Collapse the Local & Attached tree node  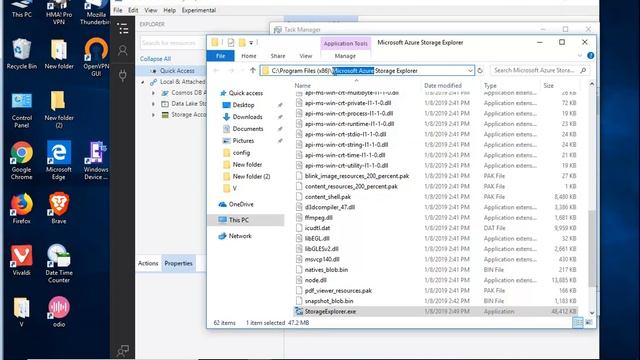pyautogui.click(x=143, y=82)
